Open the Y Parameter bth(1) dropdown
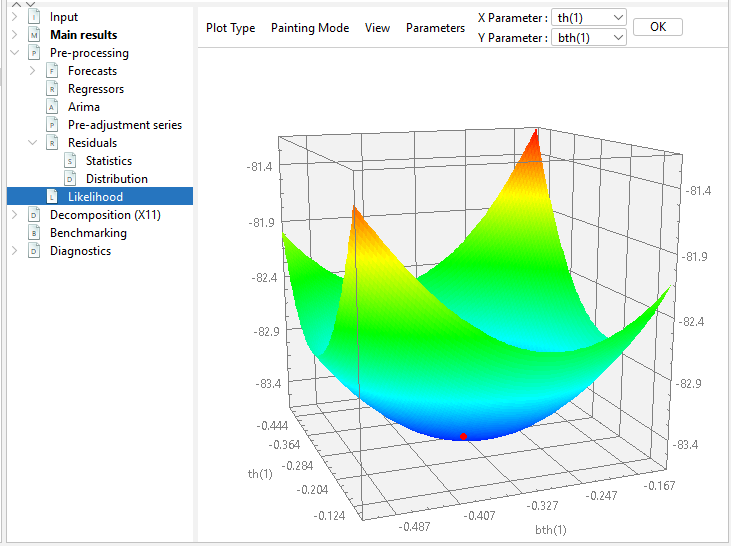 589,37
